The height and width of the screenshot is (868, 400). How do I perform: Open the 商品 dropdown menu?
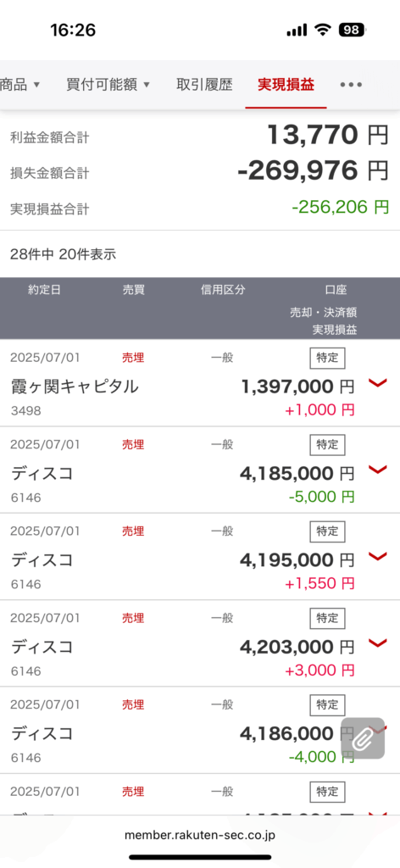tap(20, 85)
